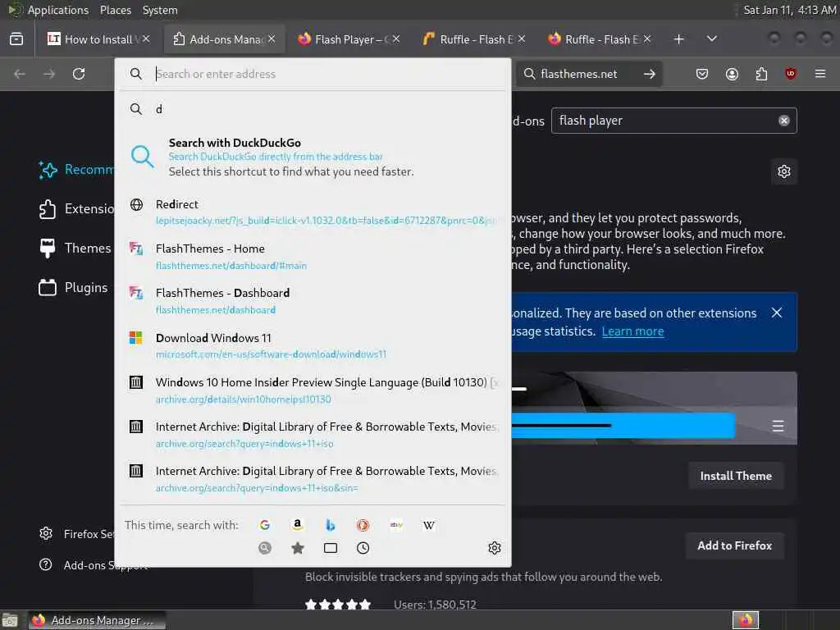Search bookmarks using the star icon
Screen dimensions: 840x630
298,547
